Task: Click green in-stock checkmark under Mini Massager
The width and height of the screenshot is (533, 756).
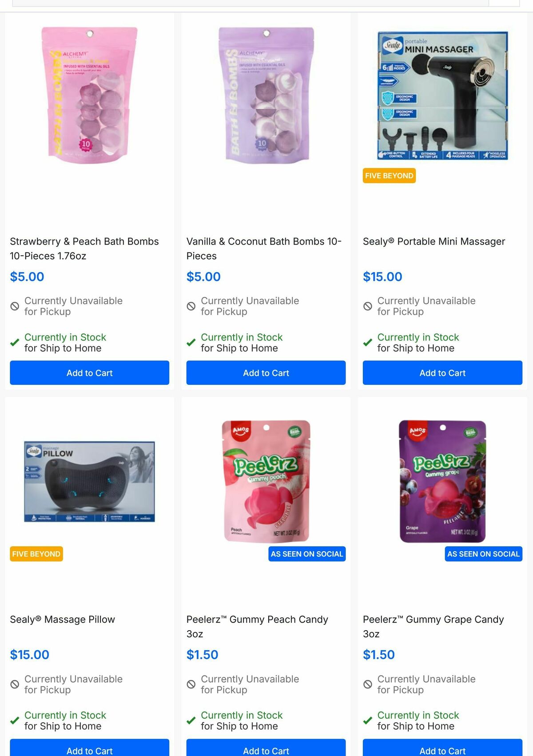Action: tap(367, 342)
